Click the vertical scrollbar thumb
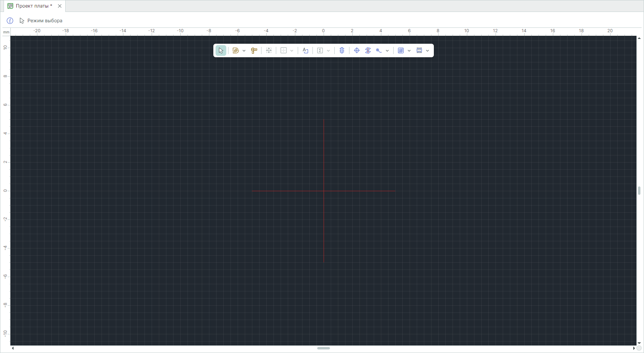This screenshot has height=353, width=644. pyautogui.click(x=639, y=190)
